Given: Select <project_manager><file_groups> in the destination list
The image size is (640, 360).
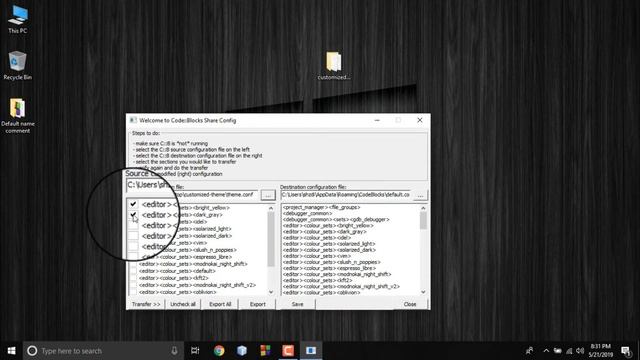Looking at the screenshot, I should pos(322,207).
